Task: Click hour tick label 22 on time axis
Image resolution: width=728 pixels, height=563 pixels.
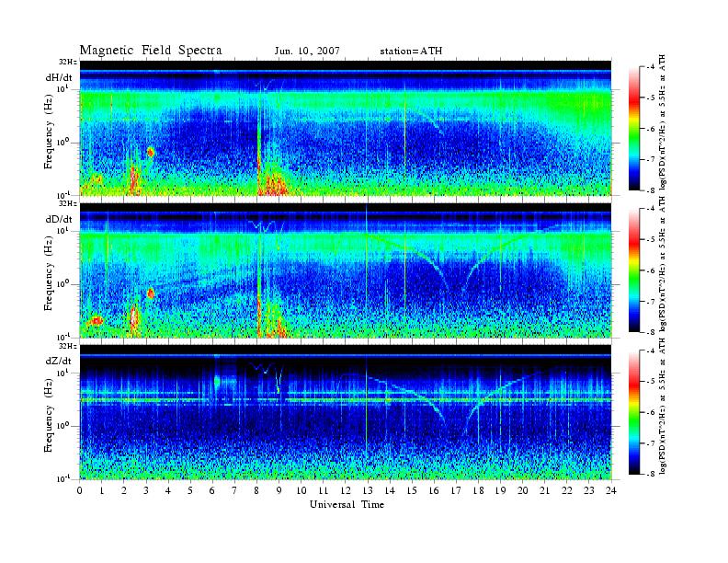Action: [x=567, y=490]
